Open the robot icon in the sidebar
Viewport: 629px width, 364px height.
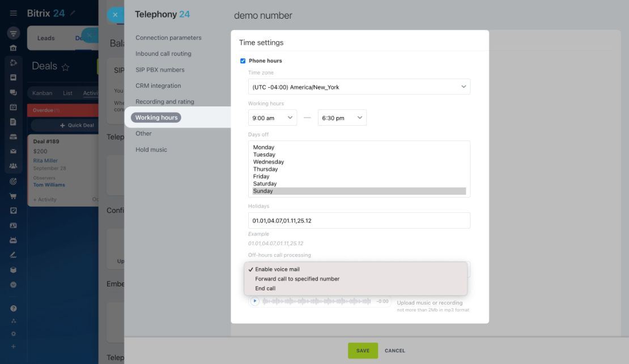(x=13, y=240)
